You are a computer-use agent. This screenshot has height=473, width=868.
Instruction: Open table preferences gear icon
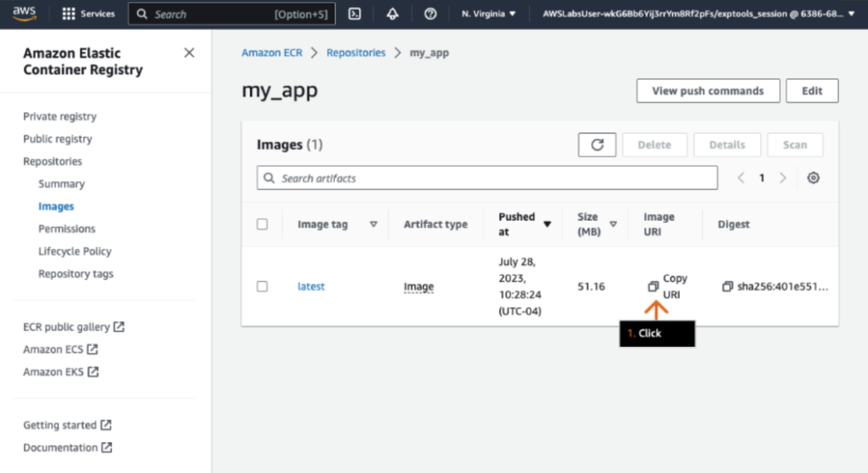(813, 178)
